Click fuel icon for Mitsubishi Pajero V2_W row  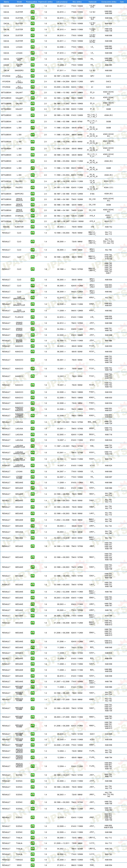coord(32,181)
